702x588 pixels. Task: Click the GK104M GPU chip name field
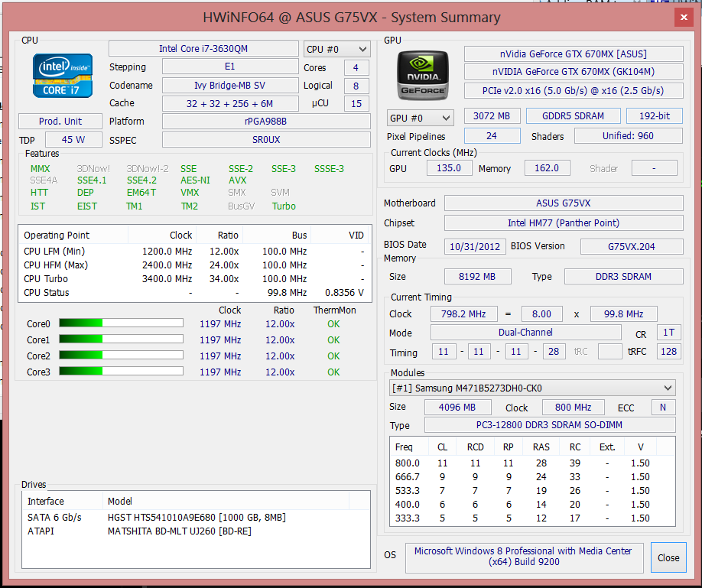click(574, 72)
